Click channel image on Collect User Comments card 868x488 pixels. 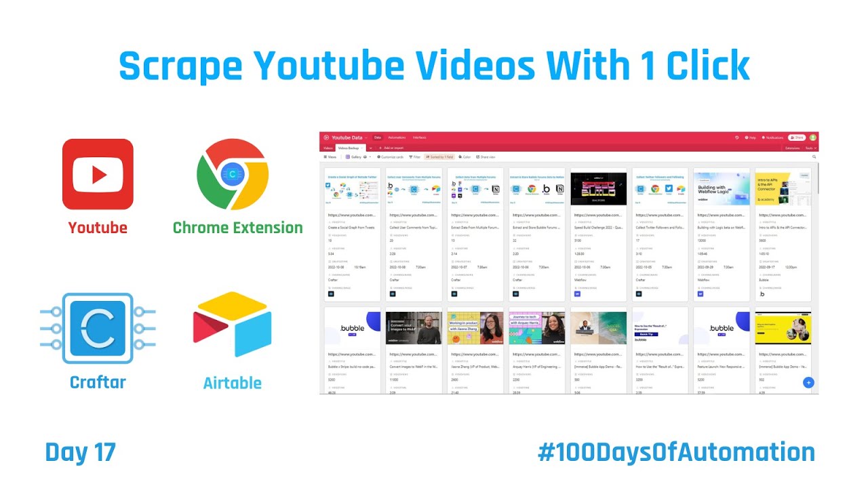[x=393, y=294]
